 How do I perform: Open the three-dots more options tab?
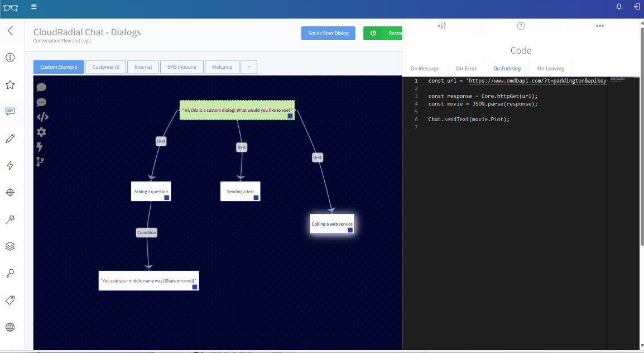click(x=600, y=26)
